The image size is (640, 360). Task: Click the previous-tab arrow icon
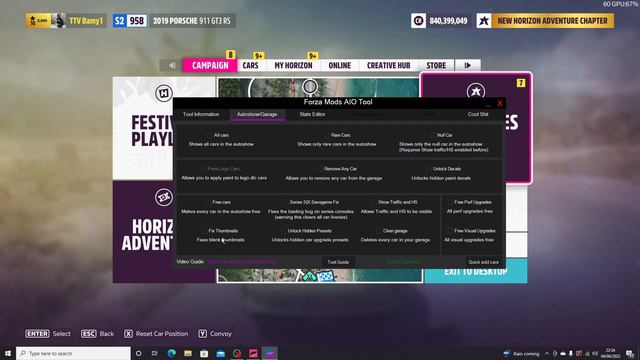172,65
